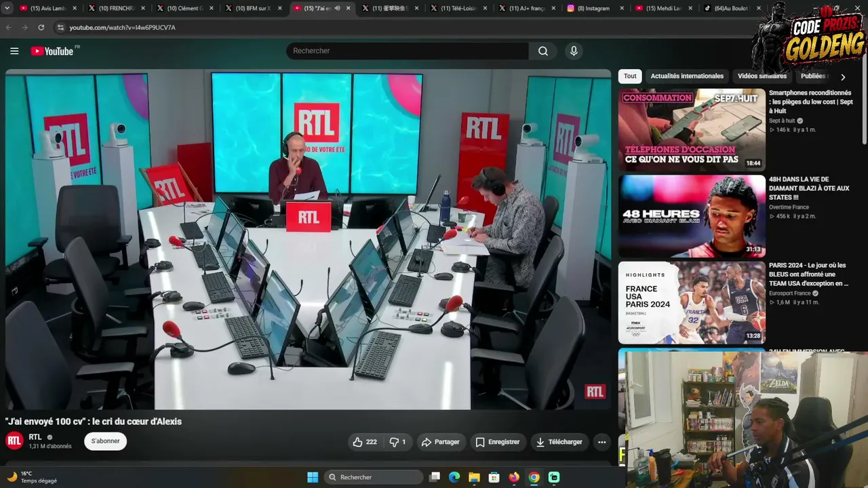Select the Vidéos similaires chip

click(x=762, y=76)
